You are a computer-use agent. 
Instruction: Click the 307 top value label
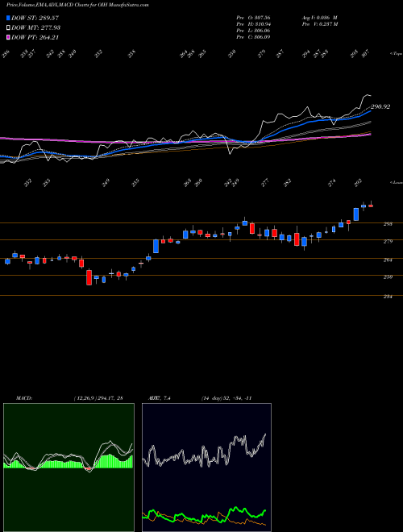pyautogui.click(x=367, y=54)
